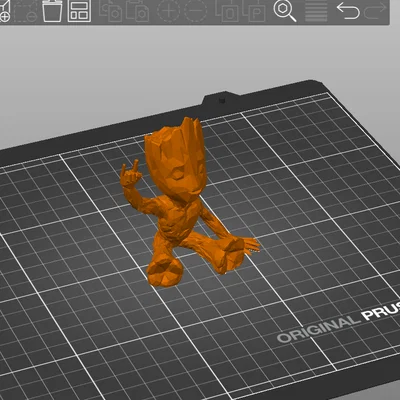
Task: Toggle variable layer height editing icon
Action: (x=316, y=11)
